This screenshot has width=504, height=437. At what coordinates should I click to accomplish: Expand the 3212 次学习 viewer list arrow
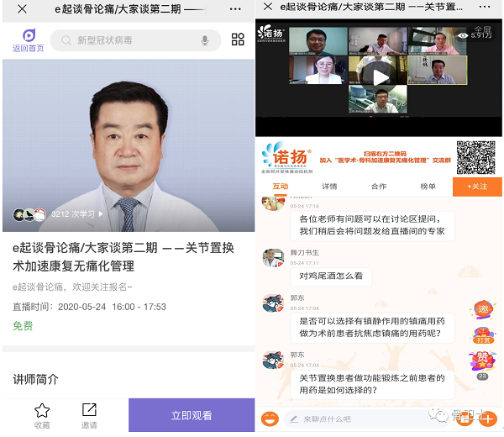coord(102,214)
